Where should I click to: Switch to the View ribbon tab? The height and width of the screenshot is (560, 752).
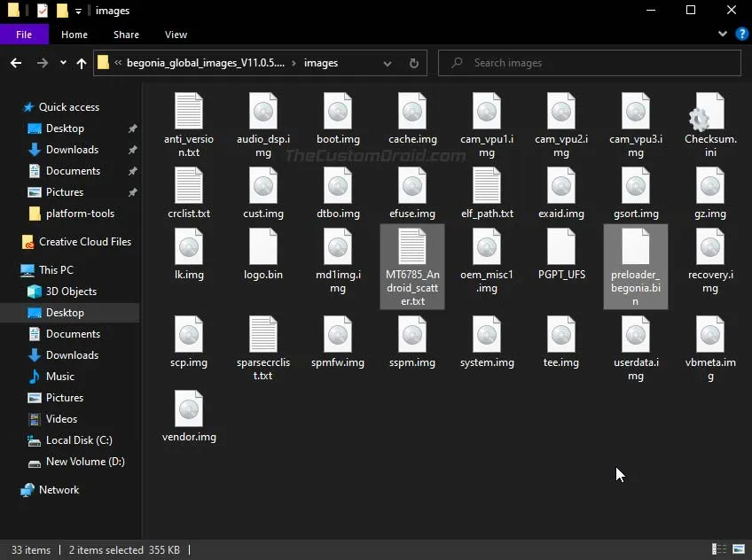tap(176, 35)
